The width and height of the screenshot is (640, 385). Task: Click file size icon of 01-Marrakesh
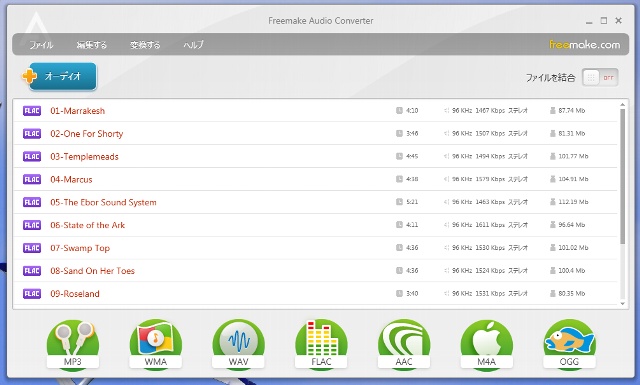tap(553, 110)
